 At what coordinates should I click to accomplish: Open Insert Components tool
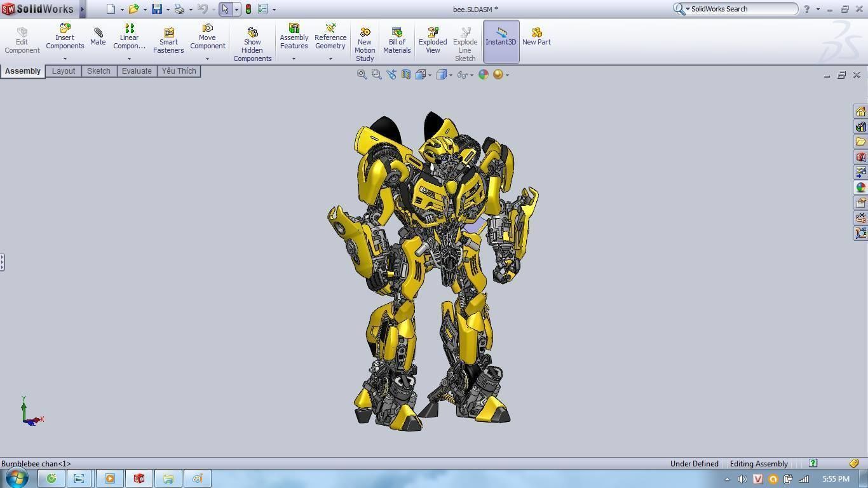[65, 37]
